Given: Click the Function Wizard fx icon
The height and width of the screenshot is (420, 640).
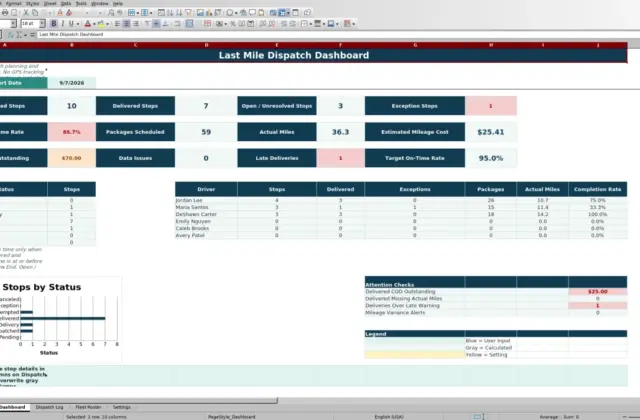Looking at the screenshot, I should click(11, 35).
